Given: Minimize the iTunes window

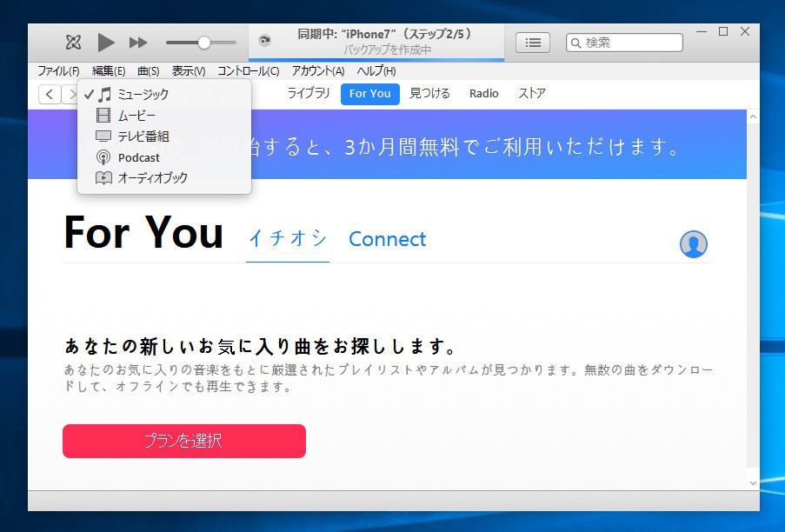Looking at the screenshot, I should (702, 31).
